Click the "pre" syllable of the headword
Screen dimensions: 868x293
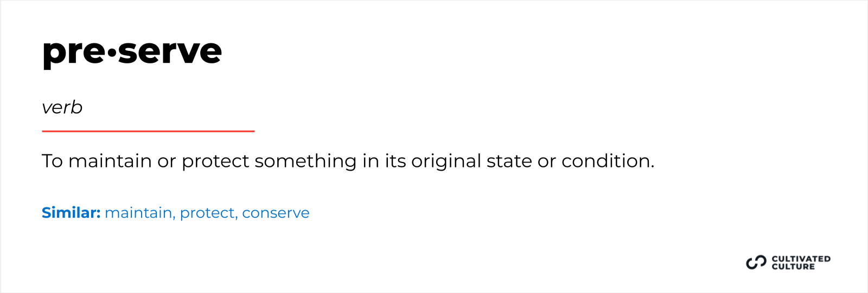pos(73,52)
